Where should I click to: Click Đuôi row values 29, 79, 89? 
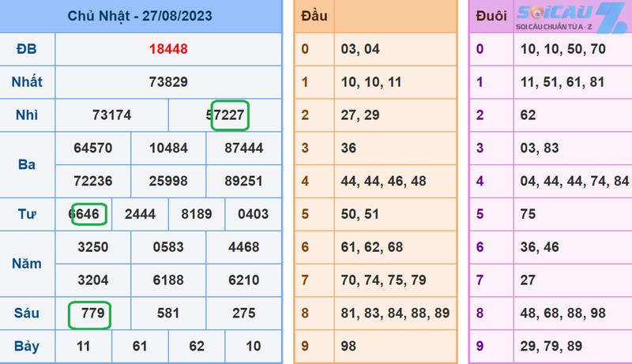click(x=551, y=347)
